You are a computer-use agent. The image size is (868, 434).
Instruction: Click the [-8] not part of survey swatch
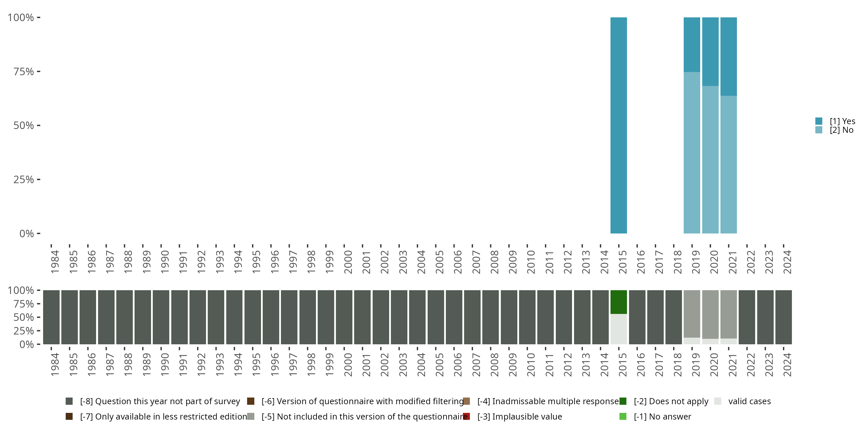69,401
